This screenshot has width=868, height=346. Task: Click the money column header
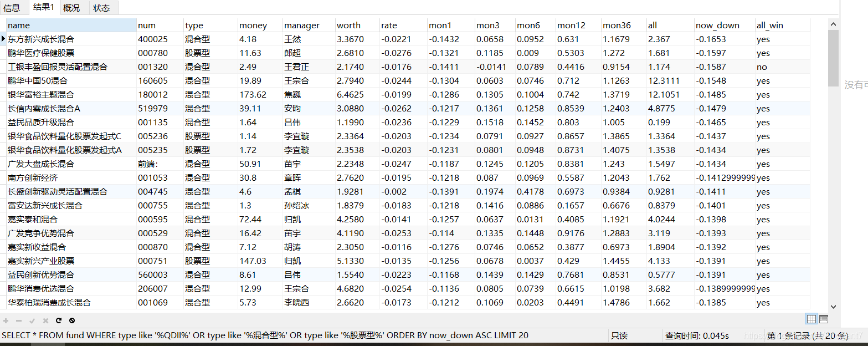point(260,25)
